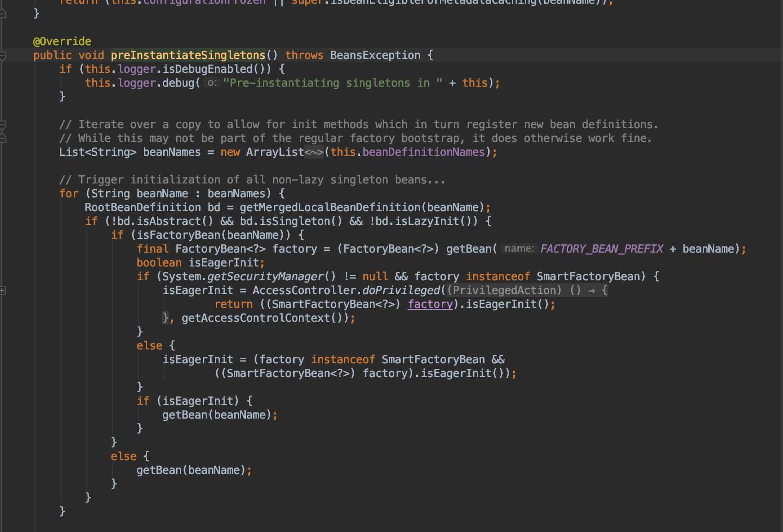Click the System class name
Image resolution: width=783 pixels, height=532 pixels.
(182, 277)
